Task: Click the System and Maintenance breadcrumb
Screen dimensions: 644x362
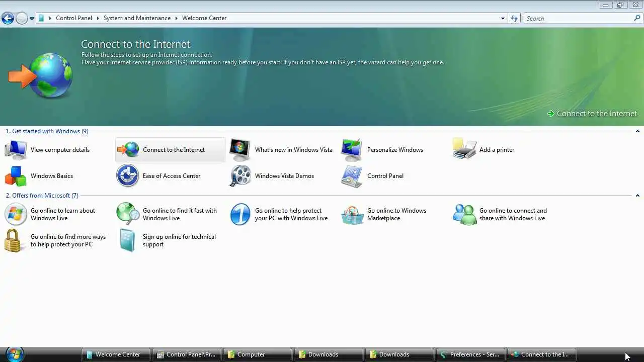Action: pyautogui.click(x=137, y=18)
